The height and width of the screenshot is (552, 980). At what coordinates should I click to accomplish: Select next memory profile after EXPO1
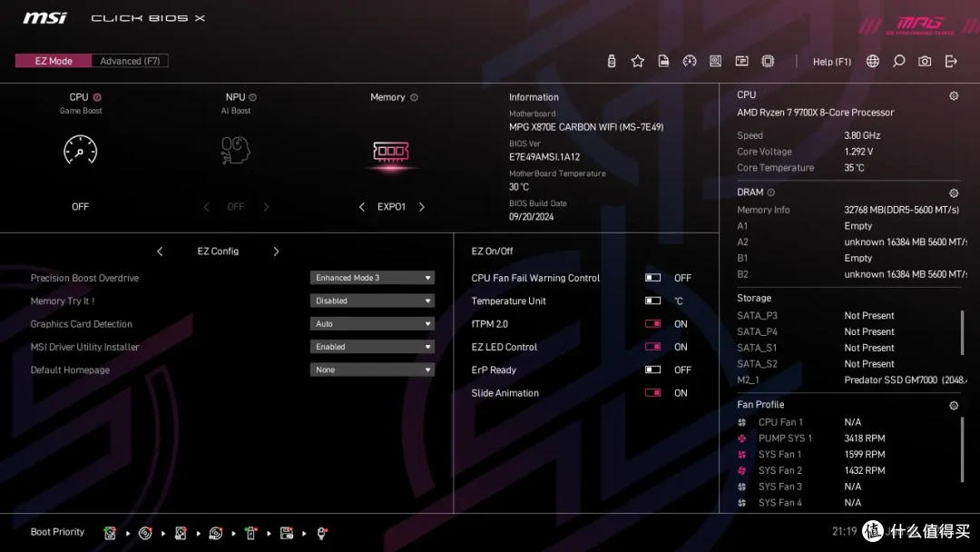422,207
